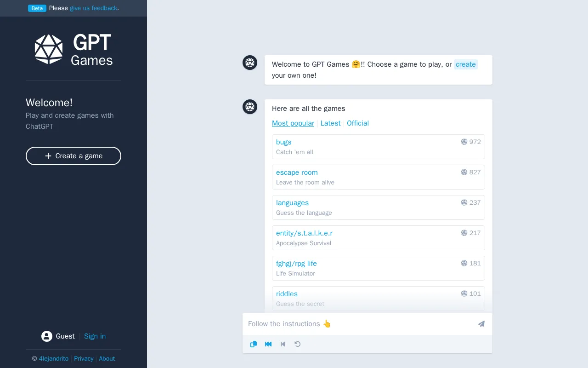
Task: Click the Welcome! heading in the sidebar
Action: click(x=49, y=103)
